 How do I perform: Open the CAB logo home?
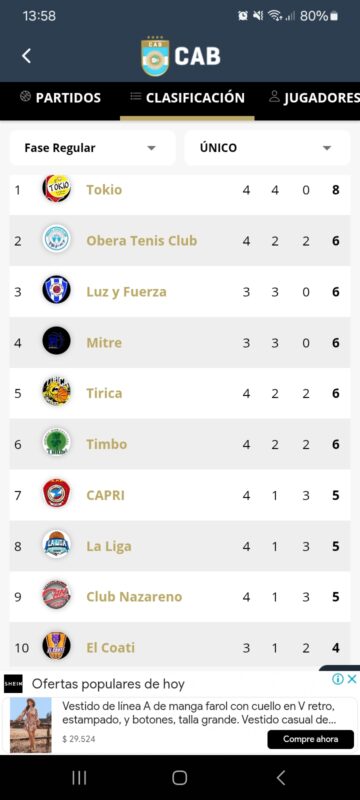(181, 56)
